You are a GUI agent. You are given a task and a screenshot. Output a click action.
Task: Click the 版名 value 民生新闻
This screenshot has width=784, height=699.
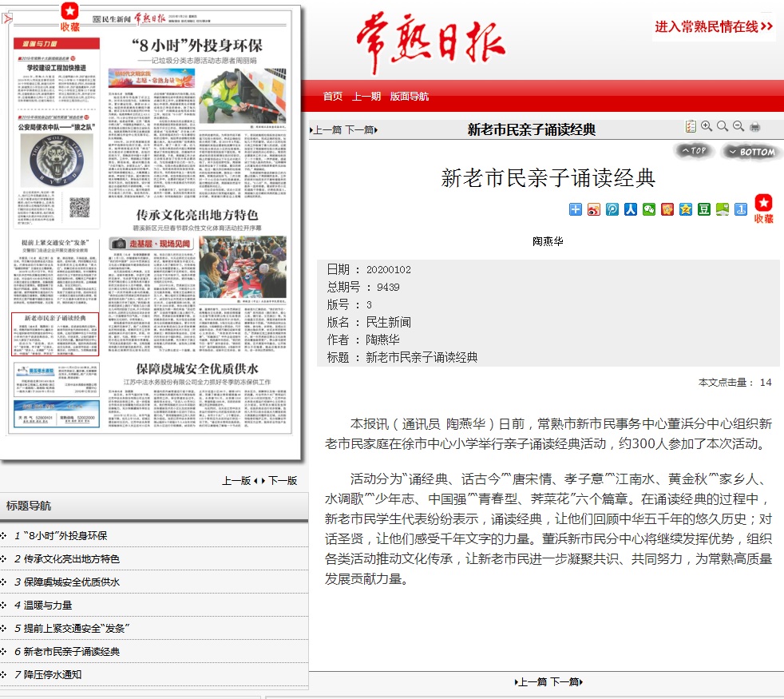click(389, 322)
